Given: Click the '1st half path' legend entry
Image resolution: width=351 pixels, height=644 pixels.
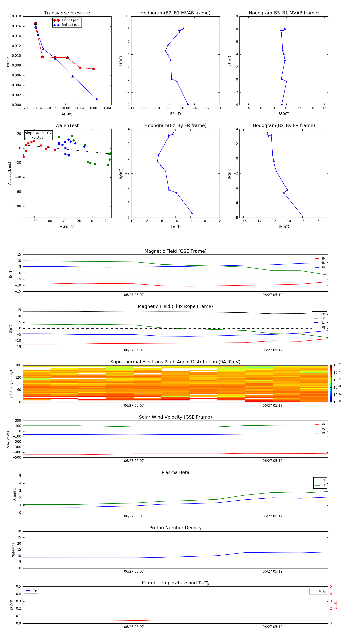Looking at the screenshot, I should coord(67,20).
